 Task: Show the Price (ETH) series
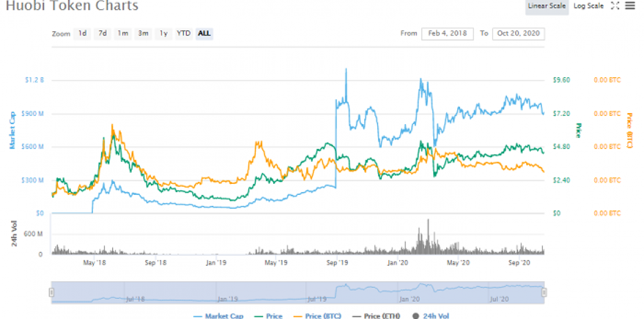click(x=376, y=316)
